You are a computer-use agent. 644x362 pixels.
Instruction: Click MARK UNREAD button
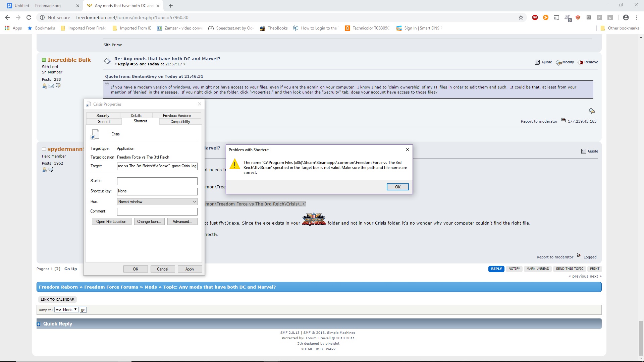(538, 269)
